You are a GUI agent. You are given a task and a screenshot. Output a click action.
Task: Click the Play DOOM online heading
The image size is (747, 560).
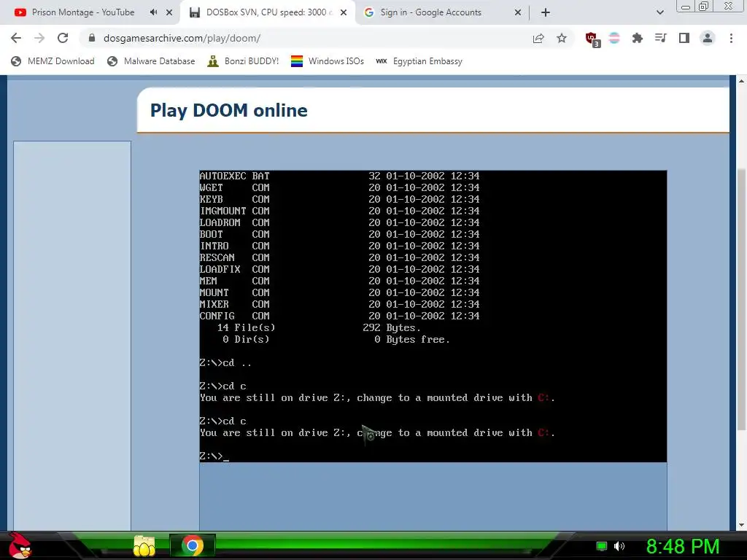pos(228,111)
